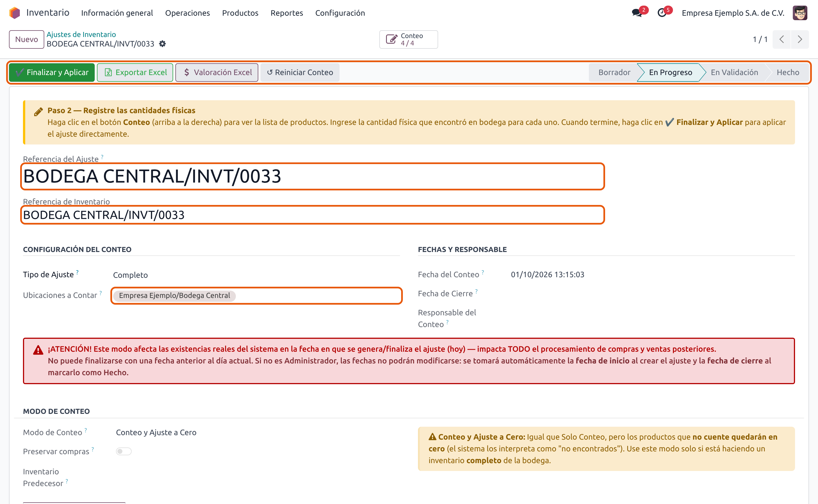The image size is (818, 504).
Task: Toggle the Preservar compras switch
Action: pyautogui.click(x=124, y=451)
